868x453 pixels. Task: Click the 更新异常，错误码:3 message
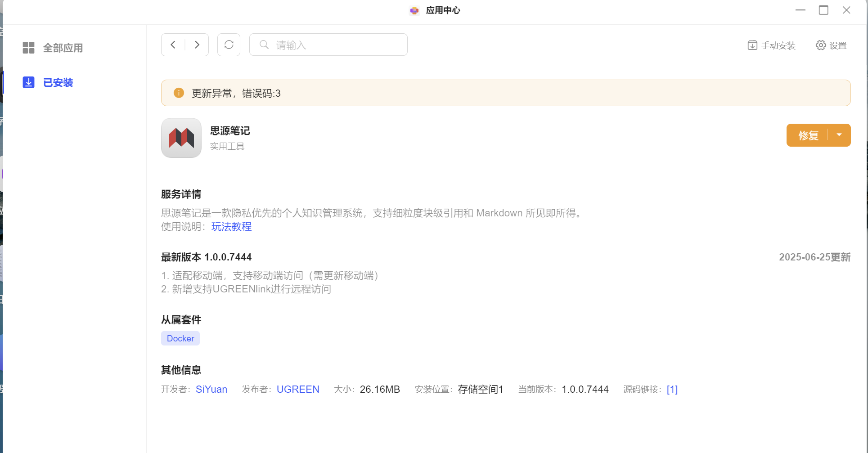coord(236,93)
